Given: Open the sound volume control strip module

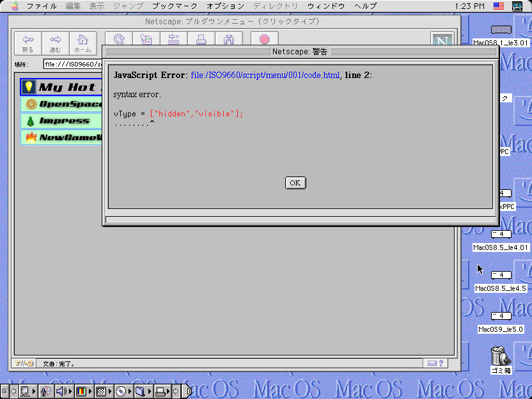Looking at the screenshot, I should [x=62, y=391].
